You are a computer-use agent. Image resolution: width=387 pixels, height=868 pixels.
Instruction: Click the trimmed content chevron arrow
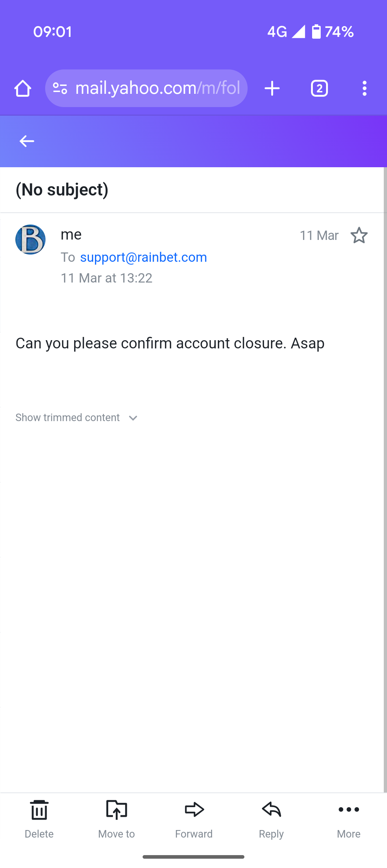pyautogui.click(x=133, y=418)
